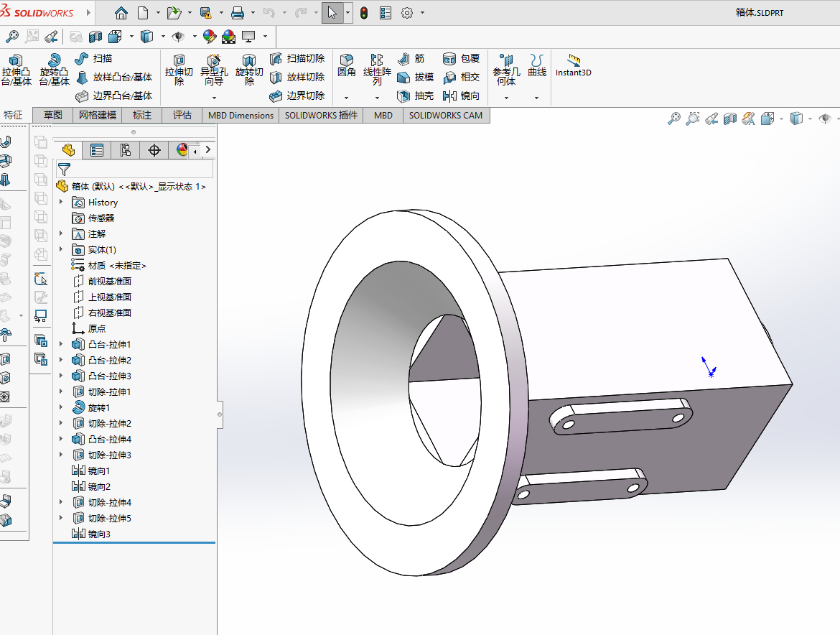
Task: Click the Print icon
Action: click(x=238, y=13)
